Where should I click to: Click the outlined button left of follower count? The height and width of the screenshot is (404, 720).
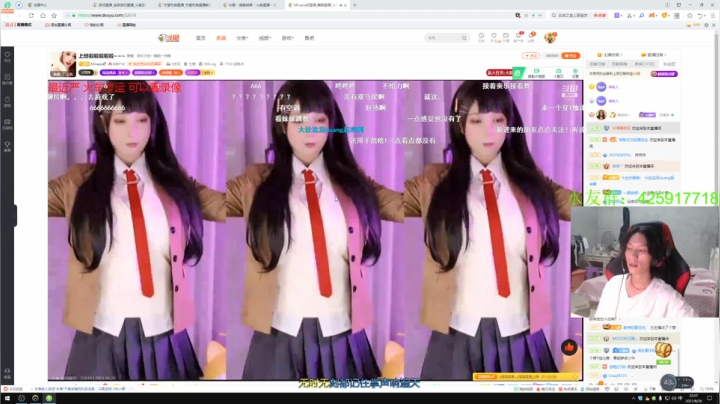[x=531, y=56]
